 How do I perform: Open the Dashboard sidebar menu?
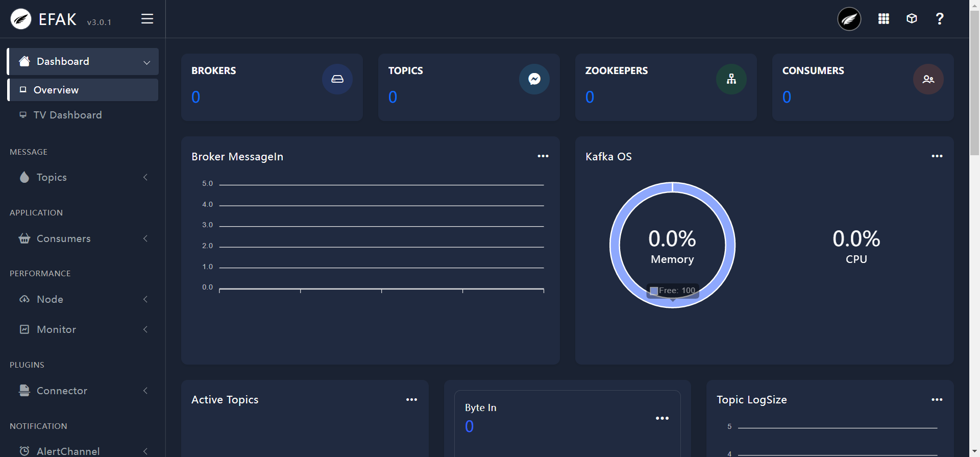83,61
